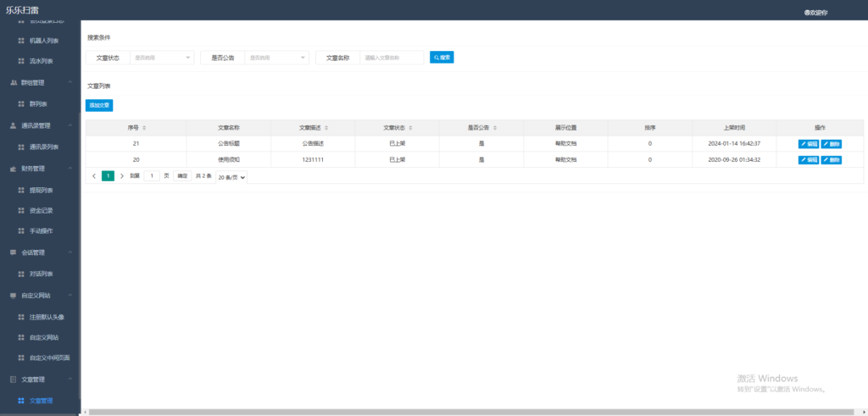868x416 pixels.
Task: Click the chart icon next to 财务管理
Action: (x=14, y=169)
